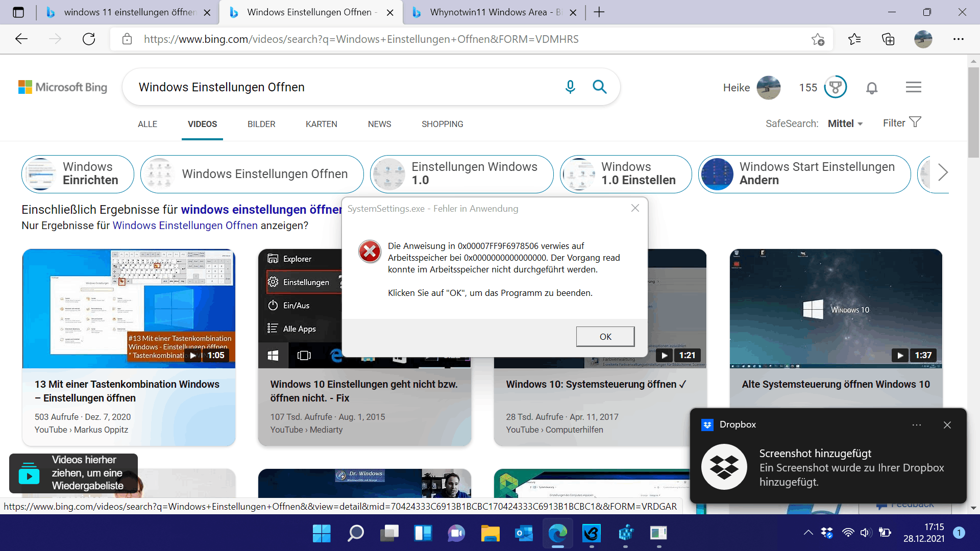
Task: Open the Favorites list icon
Action: (x=854, y=39)
